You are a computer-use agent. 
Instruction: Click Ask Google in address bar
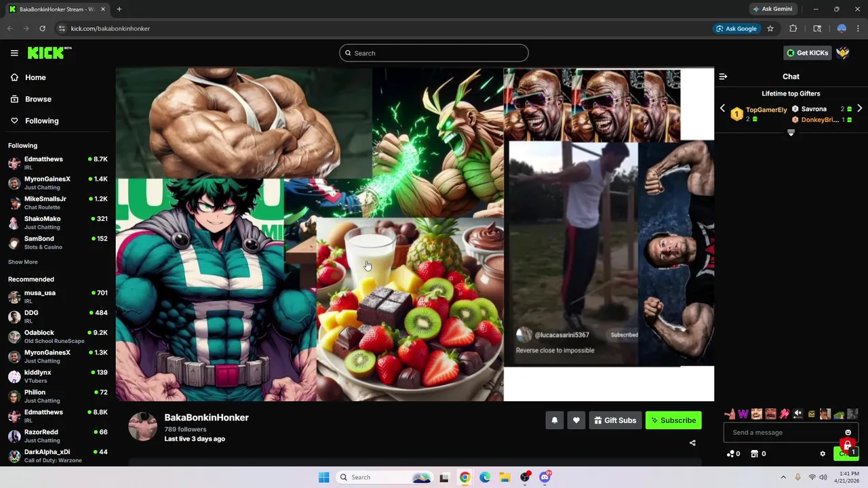pyautogui.click(x=736, y=28)
